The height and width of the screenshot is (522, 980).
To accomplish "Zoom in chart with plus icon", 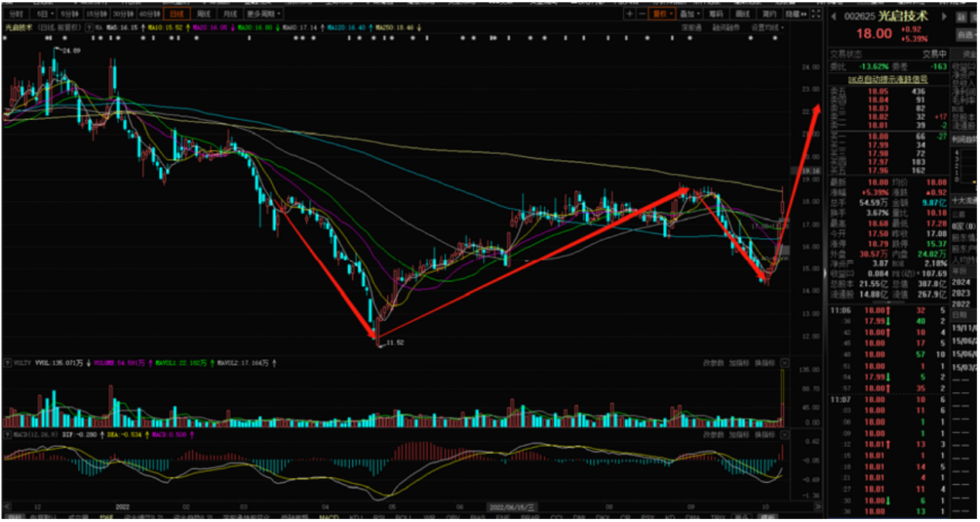I will coord(630,14).
